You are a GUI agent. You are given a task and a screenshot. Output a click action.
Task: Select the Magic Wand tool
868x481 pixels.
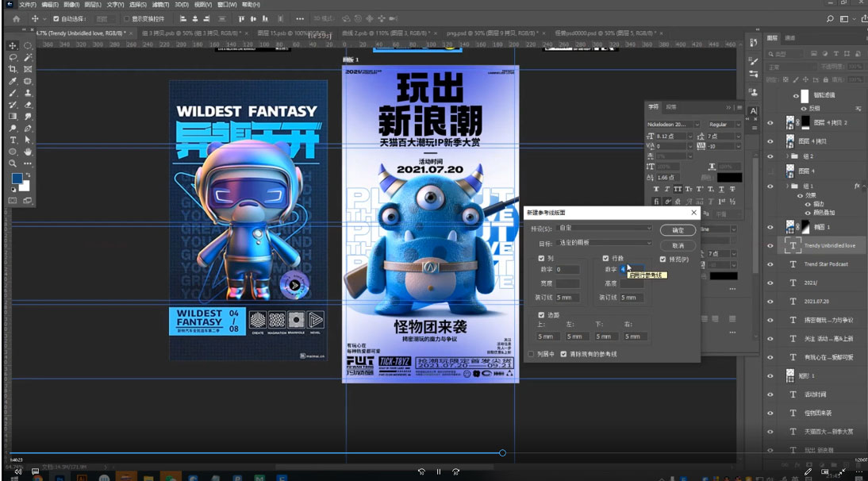pos(28,58)
